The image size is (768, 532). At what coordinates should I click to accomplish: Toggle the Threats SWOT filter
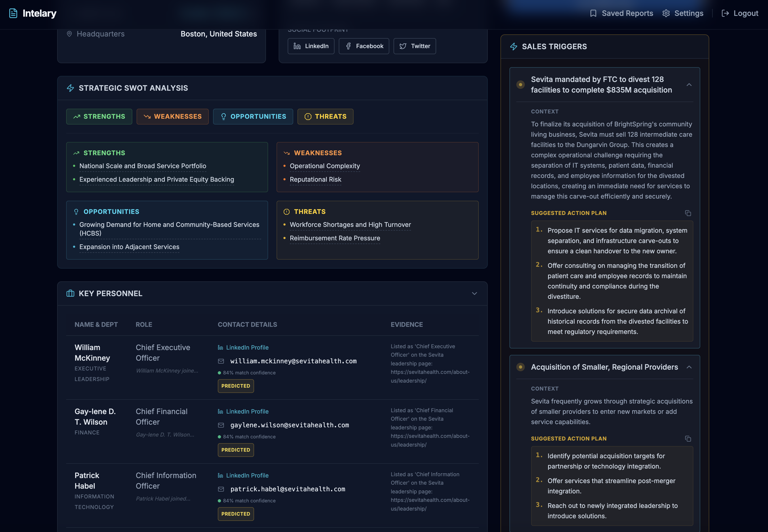click(325, 116)
